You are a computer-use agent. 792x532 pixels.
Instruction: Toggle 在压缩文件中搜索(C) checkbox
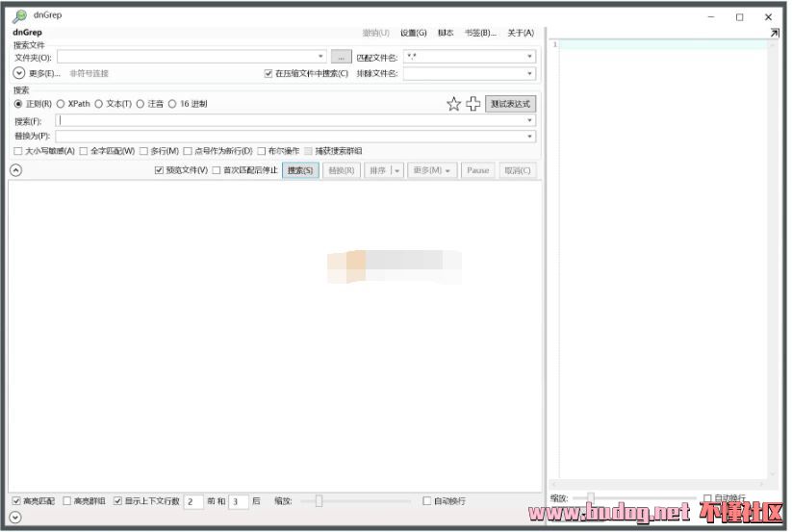tap(269, 74)
